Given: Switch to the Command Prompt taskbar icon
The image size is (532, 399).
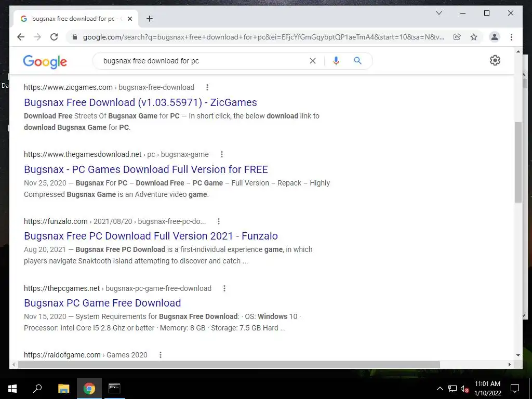Looking at the screenshot, I should click(x=114, y=389).
